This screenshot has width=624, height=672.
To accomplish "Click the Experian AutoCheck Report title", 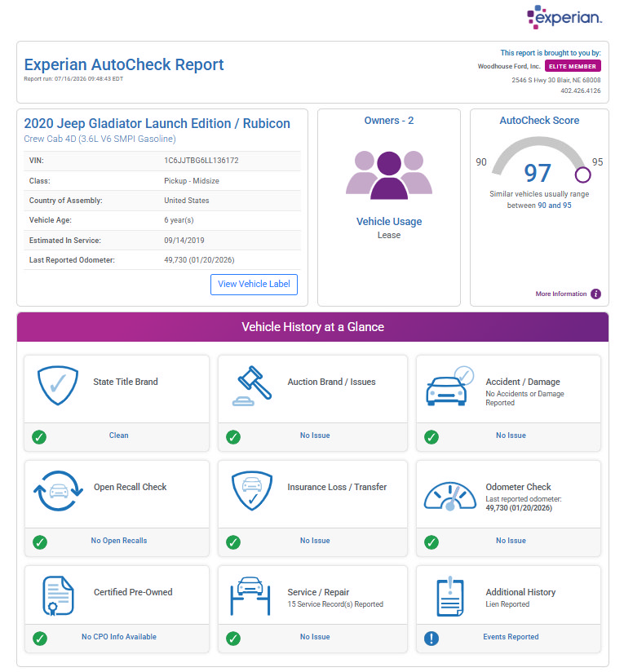I will 124,64.
